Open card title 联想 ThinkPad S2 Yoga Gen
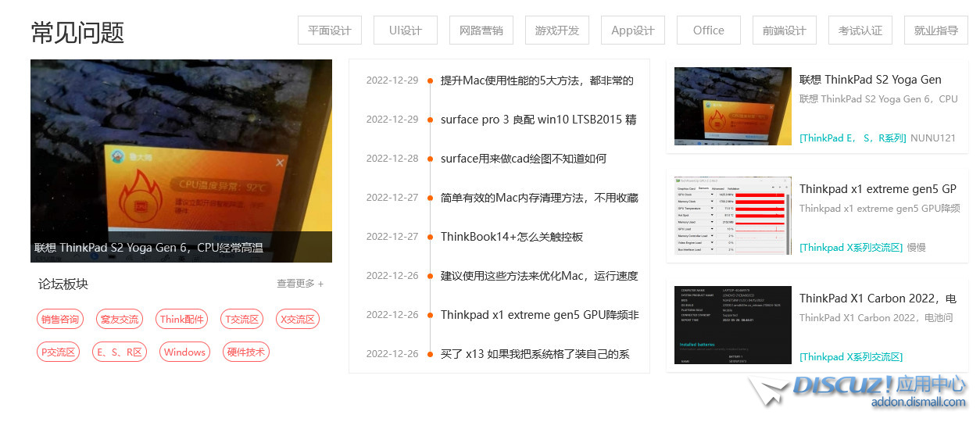The width and height of the screenshot is (980, 422). (x=871, y=80)
